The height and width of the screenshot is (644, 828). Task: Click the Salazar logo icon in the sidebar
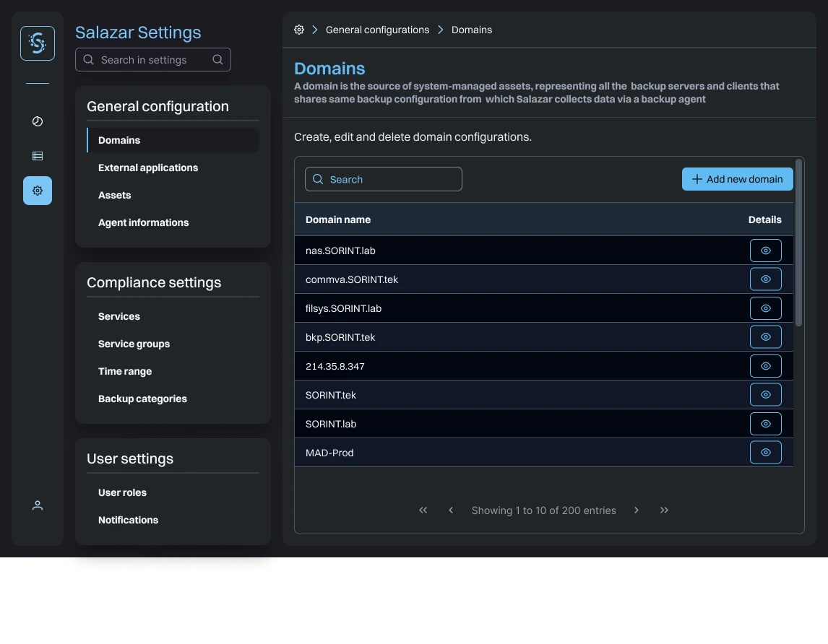(37, 43)
